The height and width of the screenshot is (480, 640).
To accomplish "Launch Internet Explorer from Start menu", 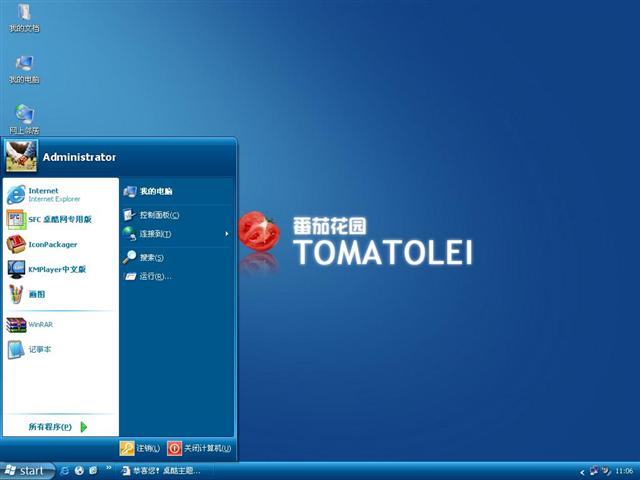I will (x=60, y=195).
